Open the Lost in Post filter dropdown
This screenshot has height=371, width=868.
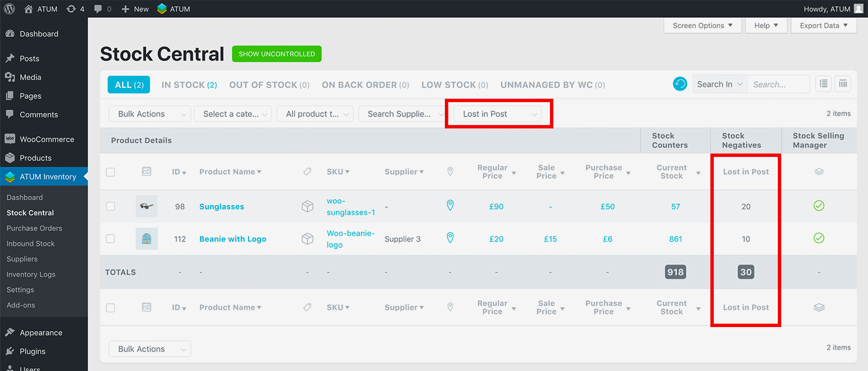pyautogui.click(x=498, y=114)
